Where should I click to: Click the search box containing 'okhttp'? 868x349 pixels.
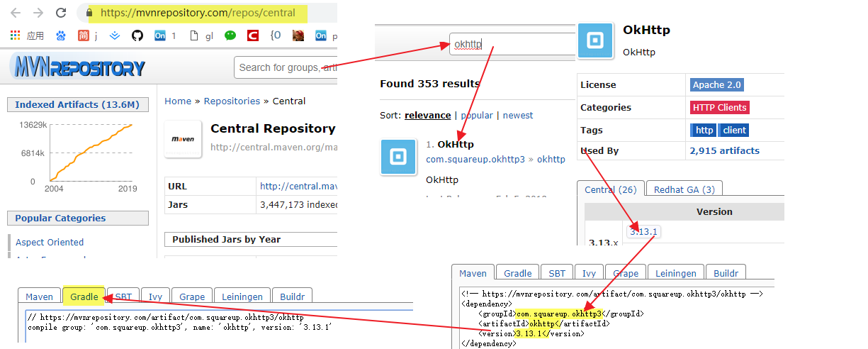point(513,44)
